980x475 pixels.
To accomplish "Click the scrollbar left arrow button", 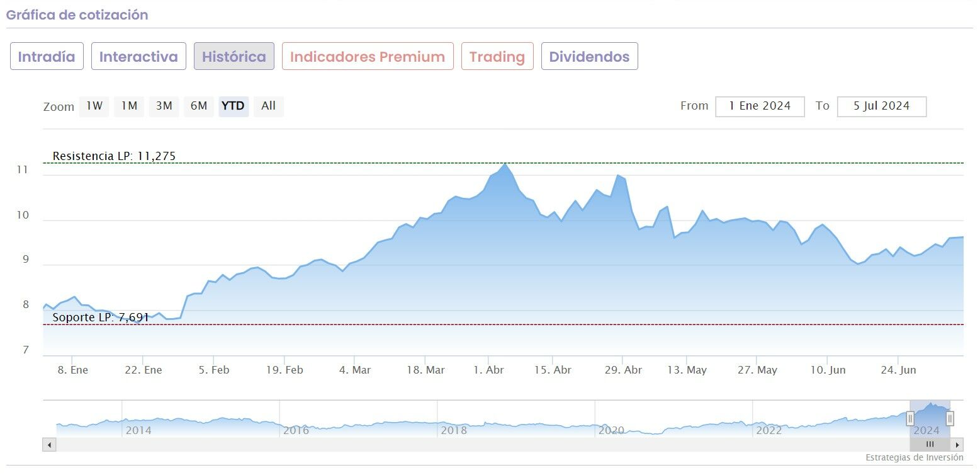I will (49, 445).
